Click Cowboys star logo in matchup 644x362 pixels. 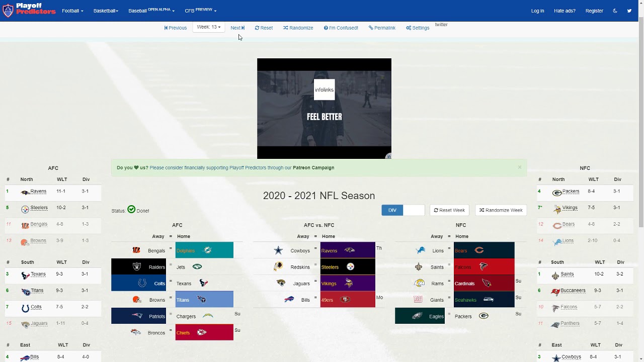278,250
